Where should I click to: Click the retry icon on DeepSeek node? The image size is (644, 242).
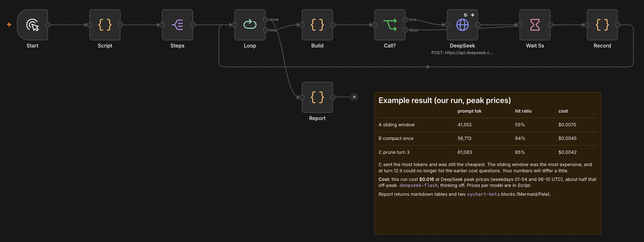[x=465, y=15]
